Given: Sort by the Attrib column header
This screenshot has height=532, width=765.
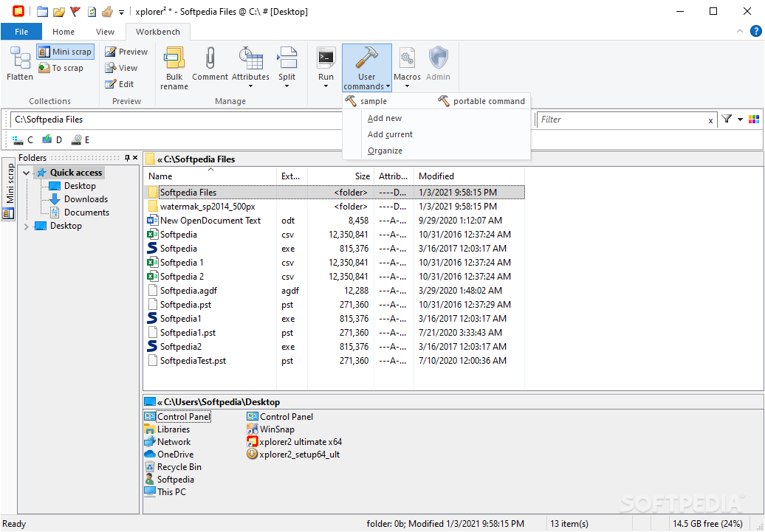Looking at the screenshot, I should [x=394, y=176].
